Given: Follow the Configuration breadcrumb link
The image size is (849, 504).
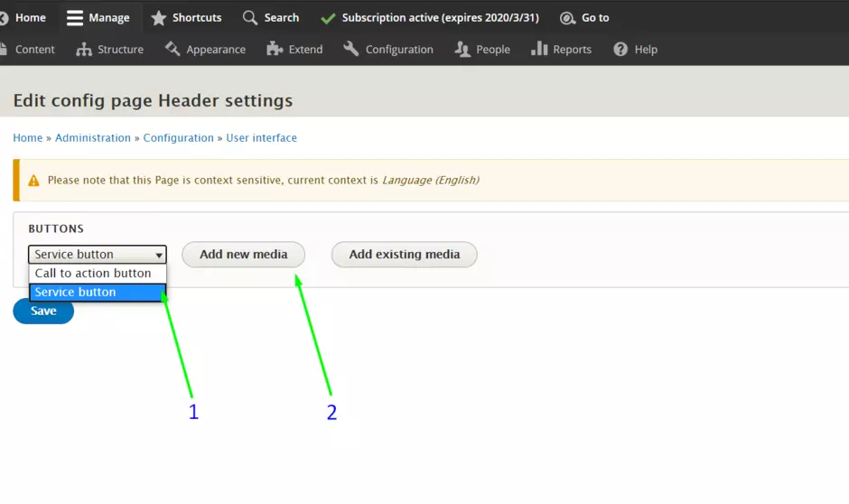Looking at the screenshot, I should 178,138.
